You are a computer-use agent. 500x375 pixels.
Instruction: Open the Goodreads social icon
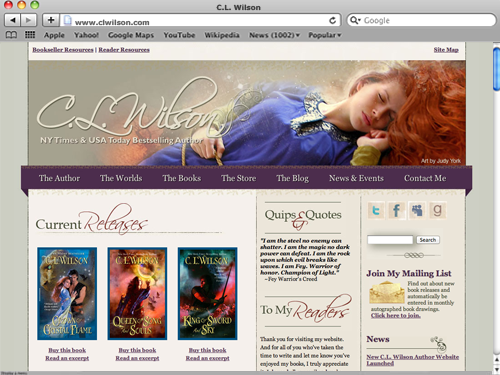click(437, 210)
